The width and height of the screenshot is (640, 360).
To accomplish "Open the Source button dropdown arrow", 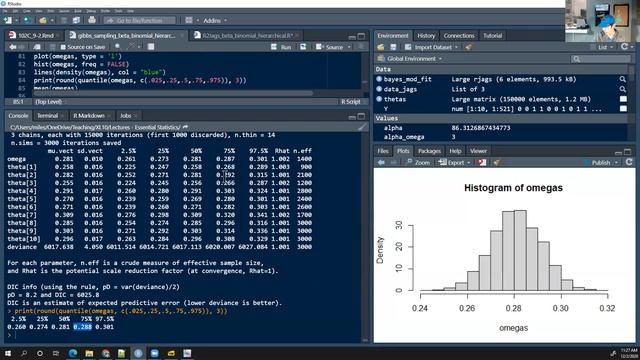I will coord(349,47).
